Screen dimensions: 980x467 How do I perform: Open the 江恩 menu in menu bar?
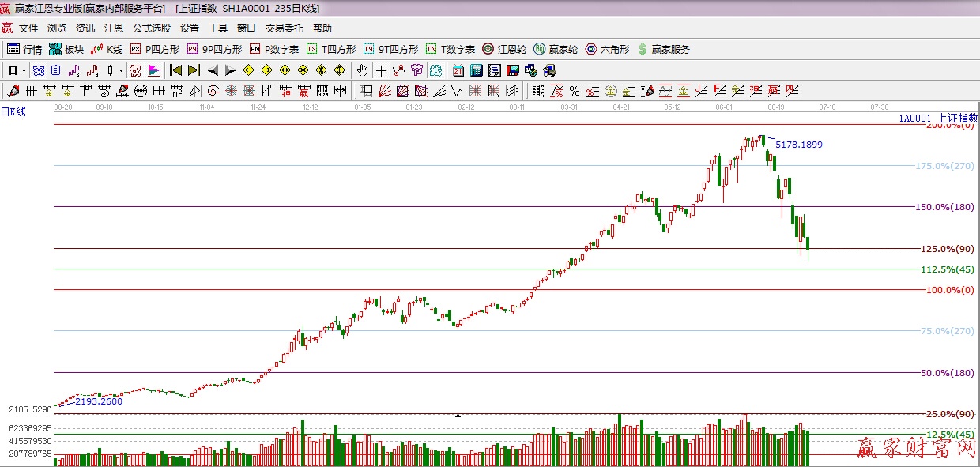pyautogui.click(x=114, y=28)
